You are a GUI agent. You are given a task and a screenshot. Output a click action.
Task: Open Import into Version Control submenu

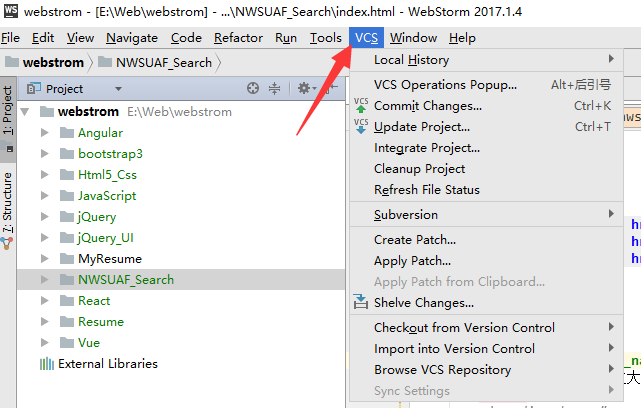486,348
